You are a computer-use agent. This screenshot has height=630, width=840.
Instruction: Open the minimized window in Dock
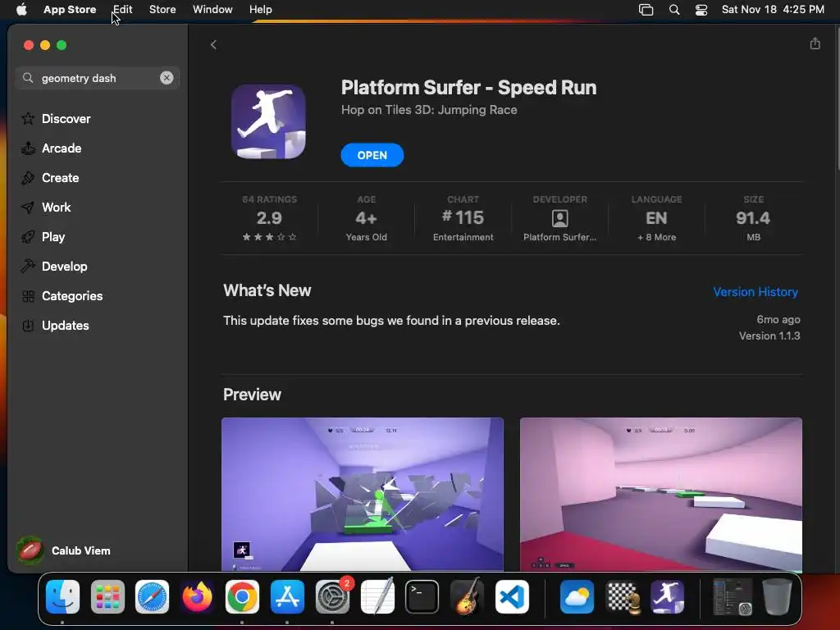pos(733,596)
